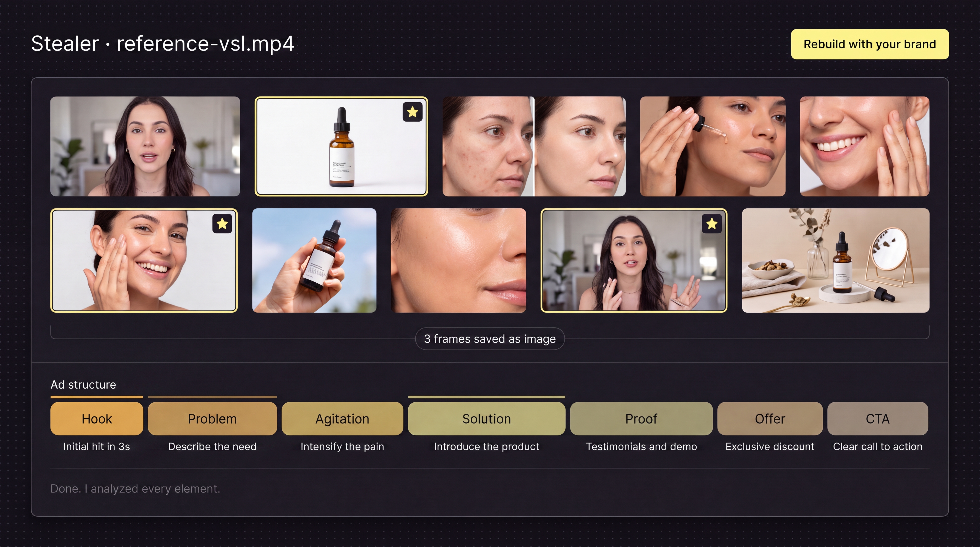Viewport: 980px width, 547px height.
Task: Click the Intensify the pain caption
Action: 342,447
